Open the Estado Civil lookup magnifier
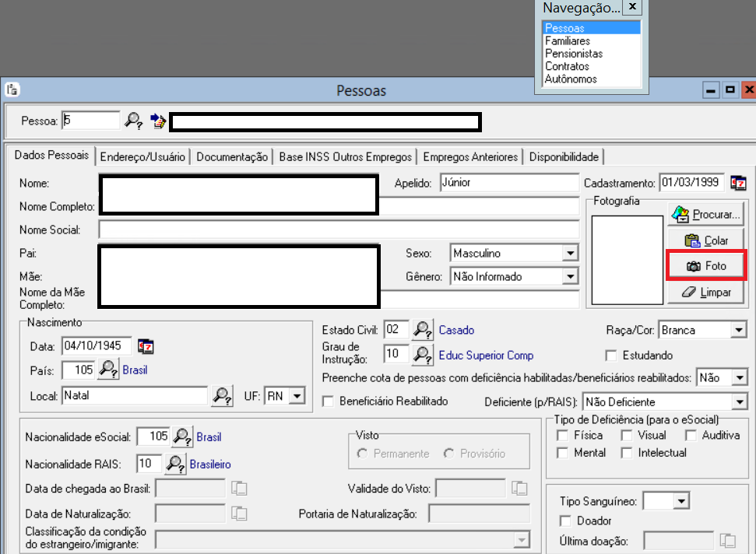The height and width of the screenshot is (554, 756). 422,330
